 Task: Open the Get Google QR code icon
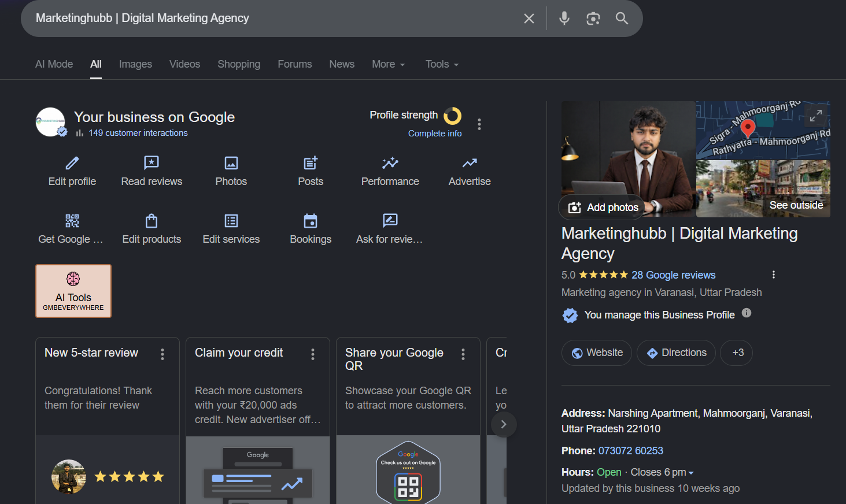tap(72, 221)
